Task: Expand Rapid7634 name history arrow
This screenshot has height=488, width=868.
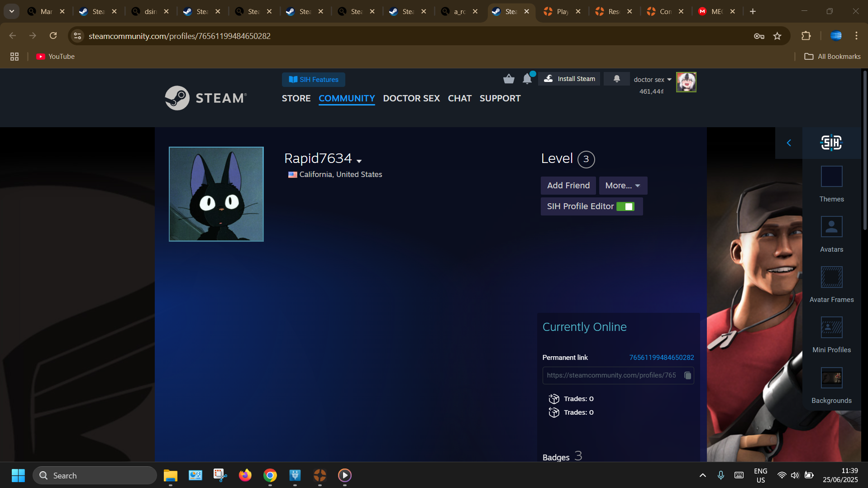Action: pyautogui.click(x=359, y=161)
